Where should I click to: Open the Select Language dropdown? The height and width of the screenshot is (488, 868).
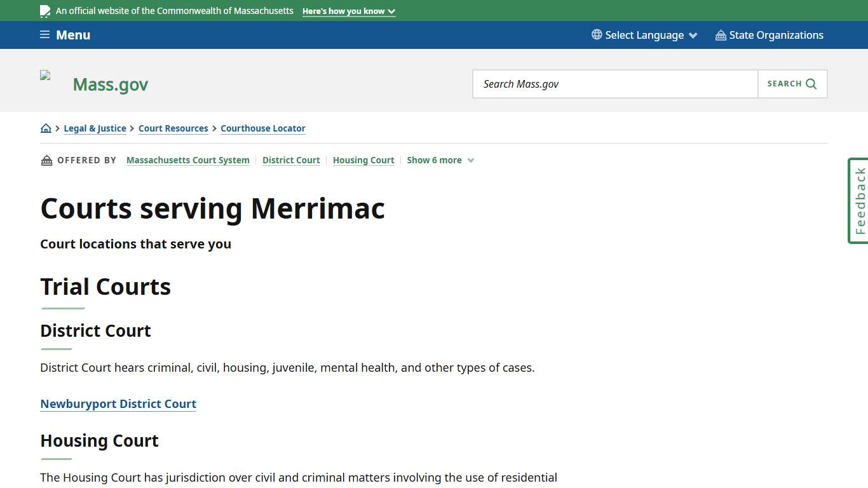(644, 35)
